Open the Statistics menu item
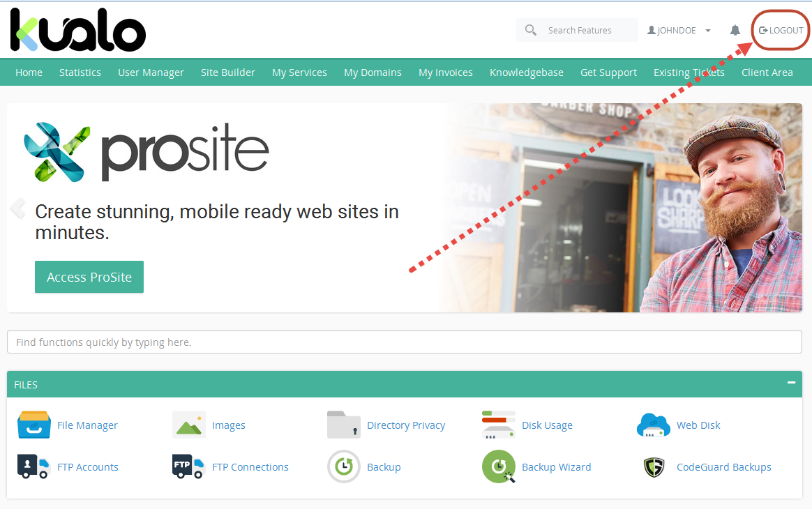The image size is (812, 509). pyautogui.click(x=80, y=73)
